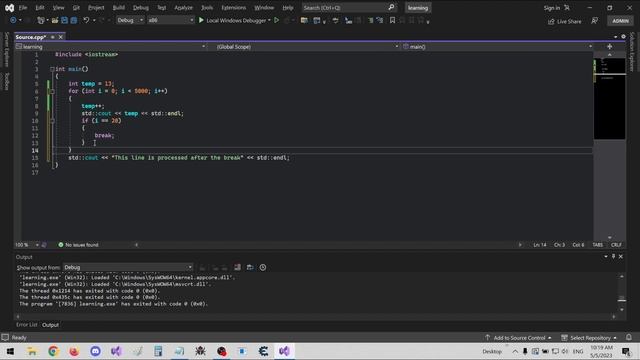This screenshot has width=640, height=360.
Task: Start Local Windows Debugger
Action: click(x=233, y=20)
